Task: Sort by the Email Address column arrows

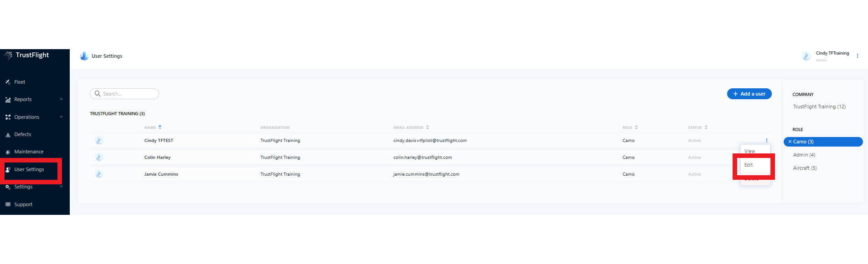Action: pyautogui.click(x=428, y=127)
